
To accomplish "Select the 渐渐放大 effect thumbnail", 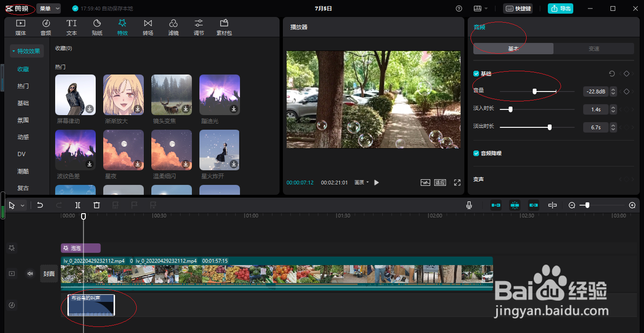I will pyautogui.click(x=124, y=95).
